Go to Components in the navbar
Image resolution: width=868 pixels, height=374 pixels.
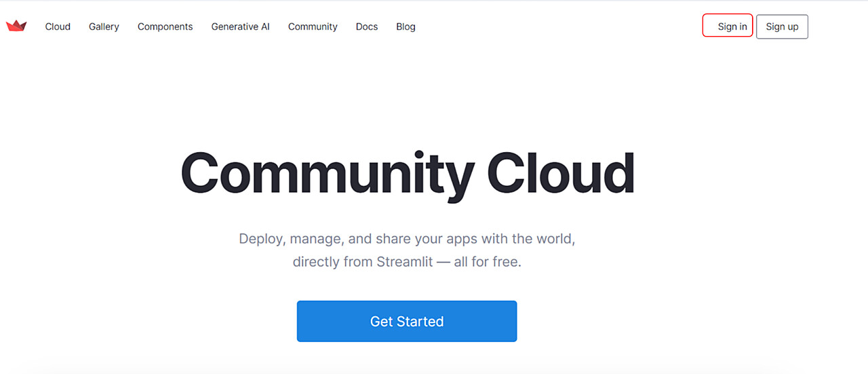pyautogui.click(x=165, y=26)
